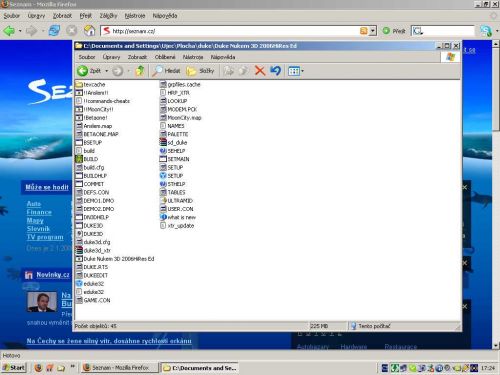Open the Soubor menu in Explorer
500x375 pixels.
(x=87, y=57)
